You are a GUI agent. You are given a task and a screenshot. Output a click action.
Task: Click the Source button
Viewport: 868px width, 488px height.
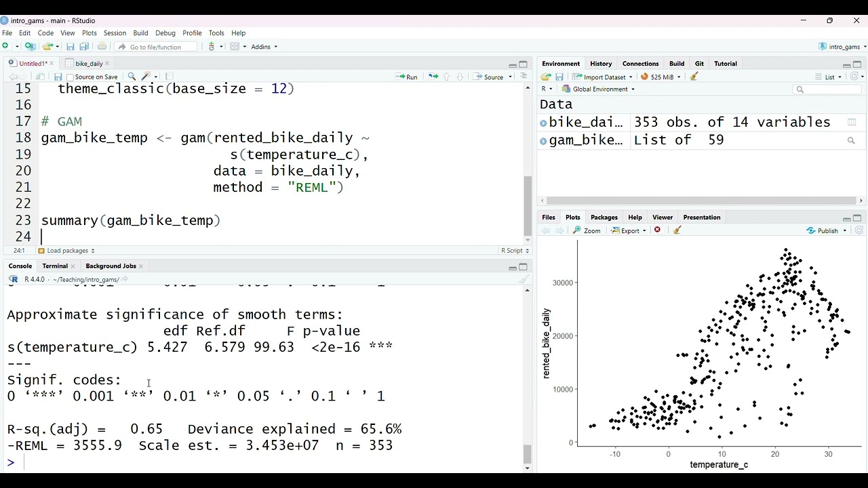pos(488,77)
